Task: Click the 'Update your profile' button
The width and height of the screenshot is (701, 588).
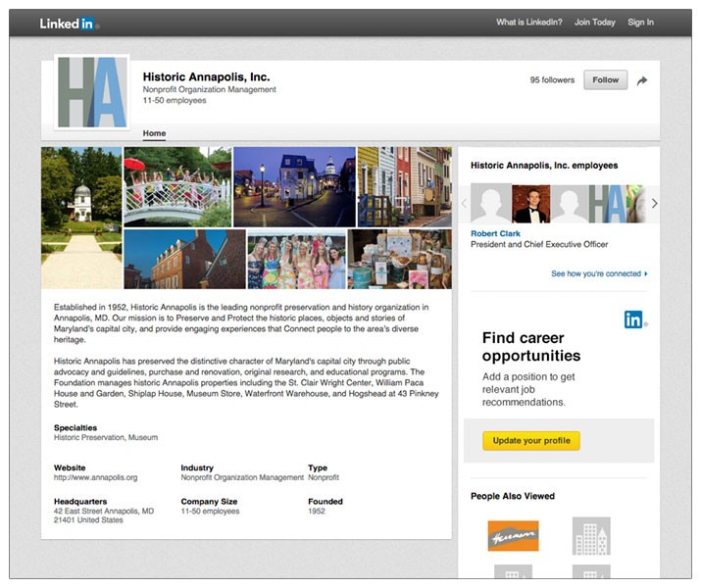Action: 531,441
